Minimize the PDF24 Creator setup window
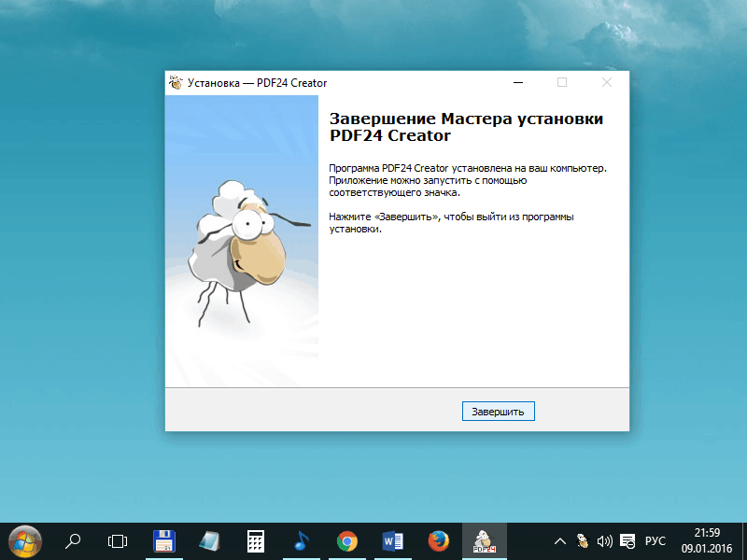The height and width of the screenshot is (560, 747). (x=518, y=83)
